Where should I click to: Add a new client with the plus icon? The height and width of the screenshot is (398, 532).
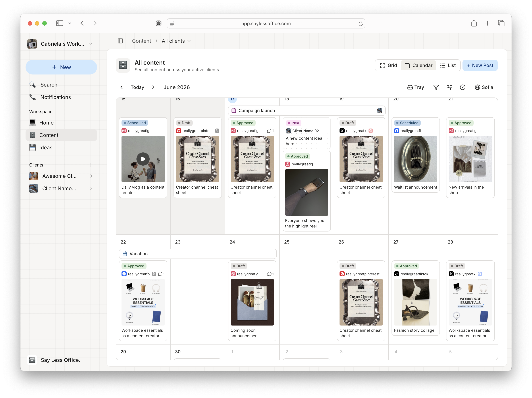click(x=91, y=165)
